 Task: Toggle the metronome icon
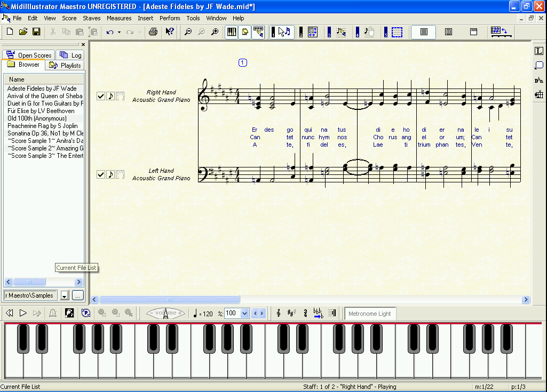point(53,313)
